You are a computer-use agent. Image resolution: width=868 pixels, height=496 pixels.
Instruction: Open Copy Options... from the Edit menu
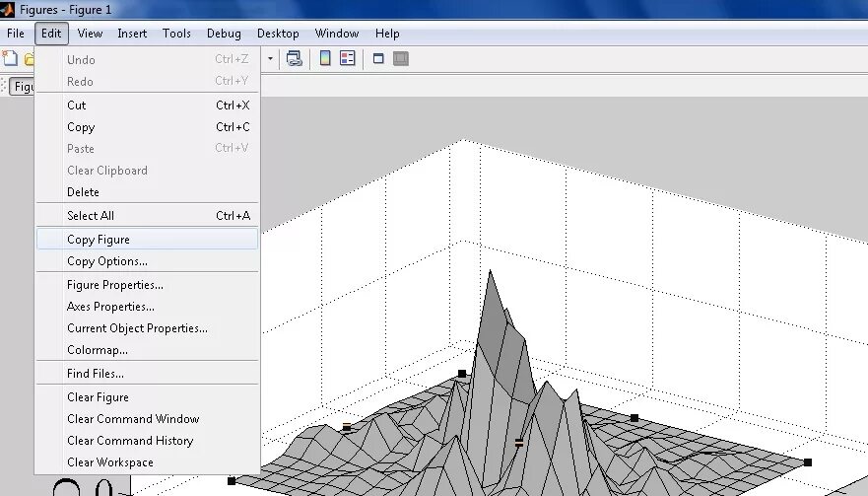pyautogui.click(x=147, y=261)
